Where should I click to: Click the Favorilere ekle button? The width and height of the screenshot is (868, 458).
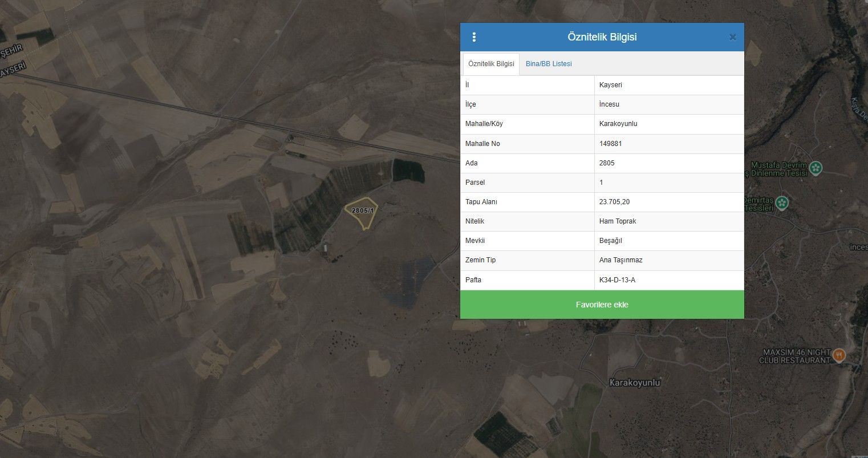pyautogui.click(x=602, y=305)
